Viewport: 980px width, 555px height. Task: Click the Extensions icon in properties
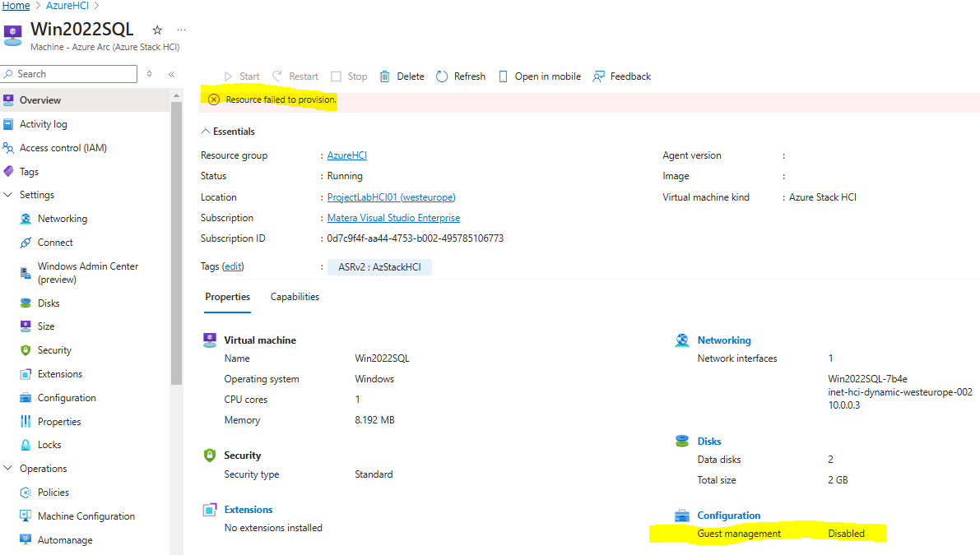coord(210,510)
